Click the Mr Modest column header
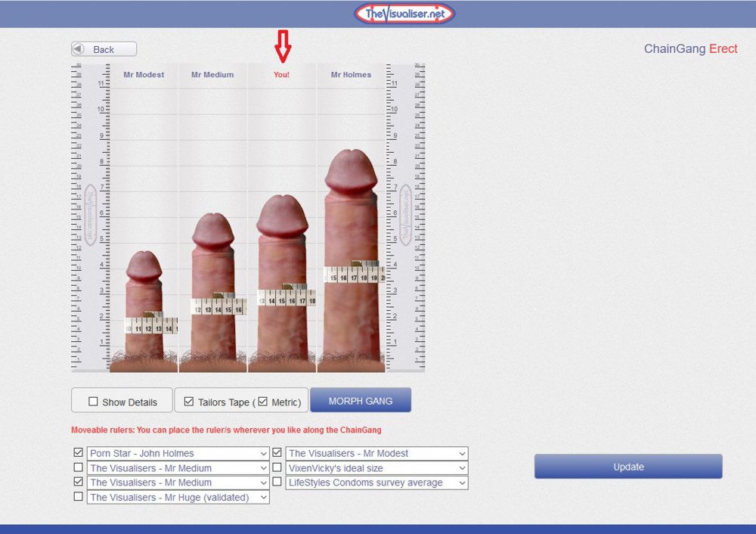 point(144,75)
